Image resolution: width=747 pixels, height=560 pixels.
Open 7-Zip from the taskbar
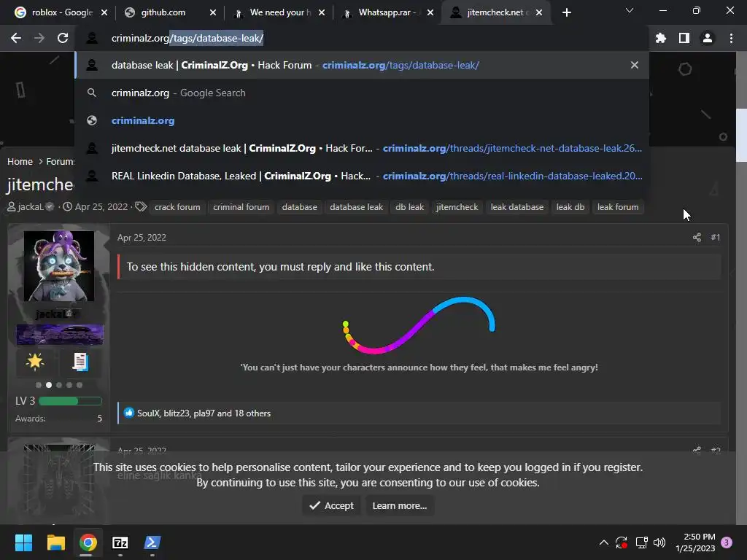click(120, 542)
